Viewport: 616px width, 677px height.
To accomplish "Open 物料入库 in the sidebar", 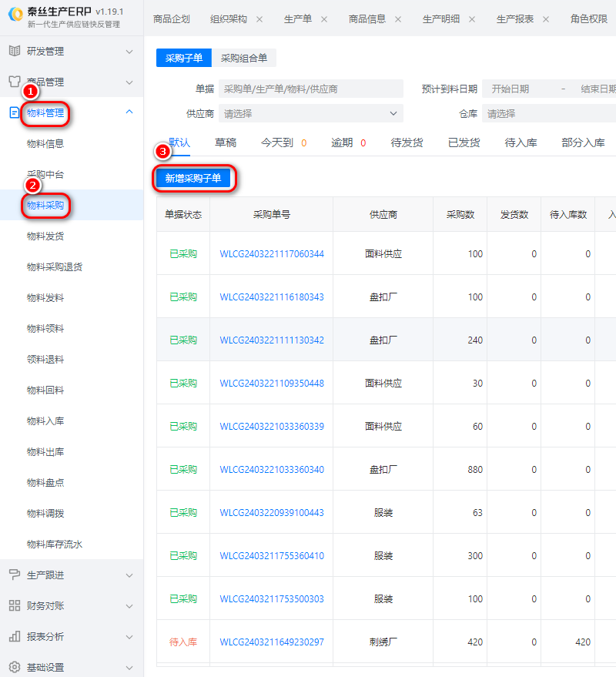I will pyautogui.click(x=45, y=421).
